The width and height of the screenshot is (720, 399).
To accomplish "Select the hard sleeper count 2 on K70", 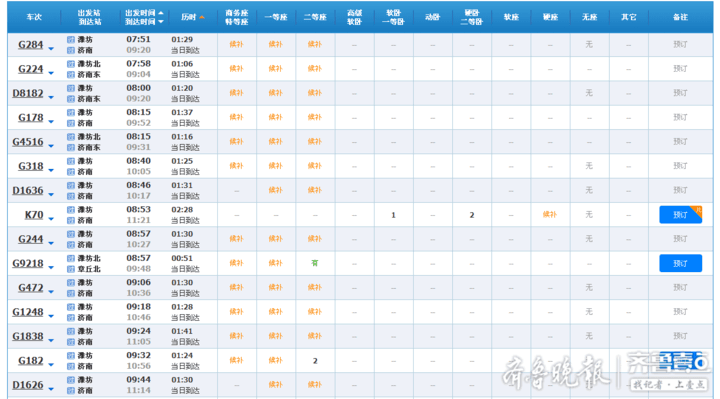I will (x=472, y=215).
